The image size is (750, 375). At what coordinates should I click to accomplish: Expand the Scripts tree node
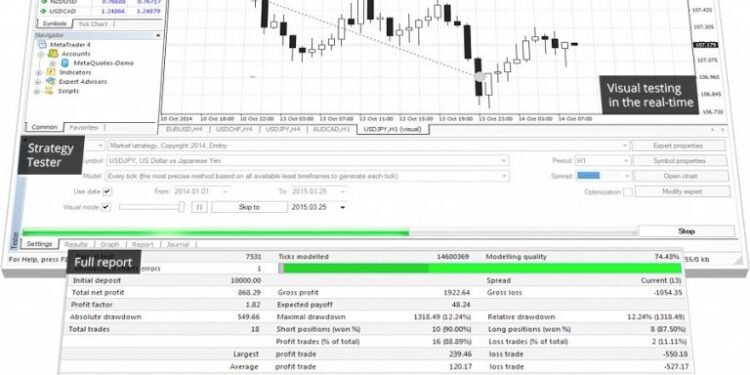38,91
